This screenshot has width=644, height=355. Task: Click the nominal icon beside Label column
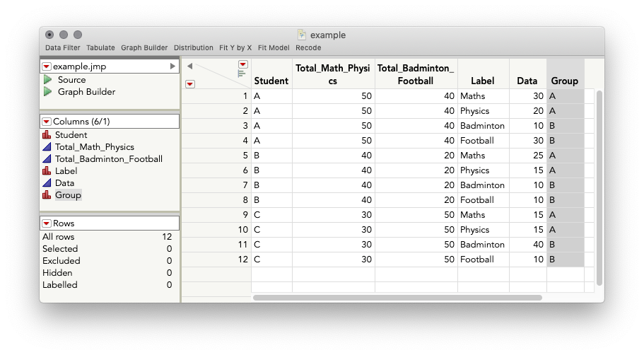[47, 171]
